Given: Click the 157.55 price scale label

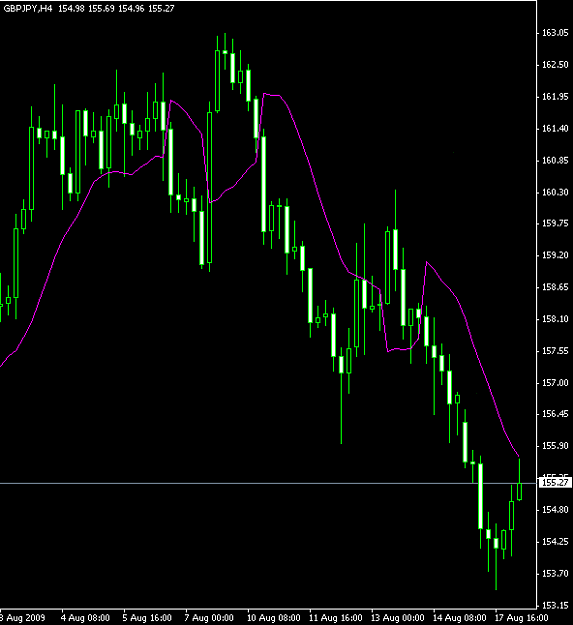Looking at the screenshot, I should click(555, 351).
